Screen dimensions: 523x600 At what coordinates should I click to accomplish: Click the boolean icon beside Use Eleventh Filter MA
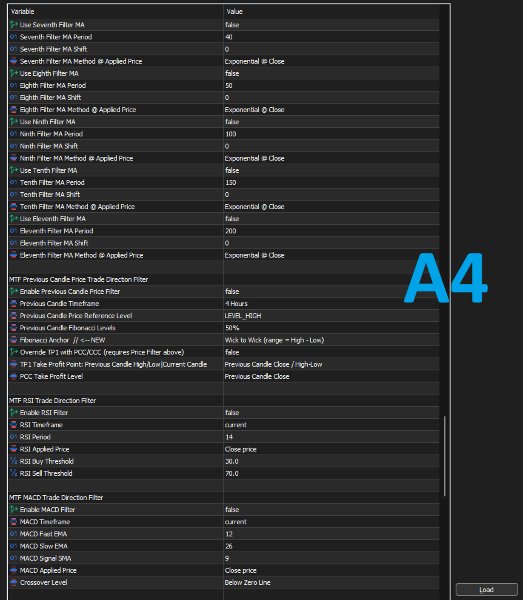coord(14,218)
